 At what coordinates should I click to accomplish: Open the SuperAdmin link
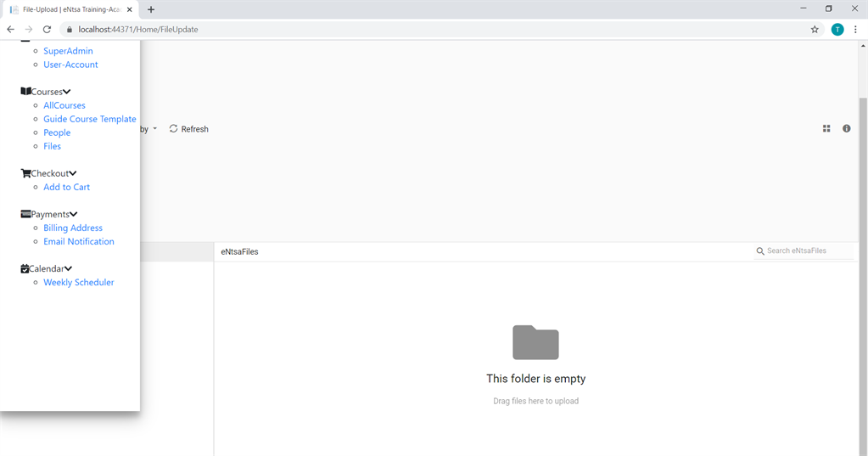click(x=68, y=51)
